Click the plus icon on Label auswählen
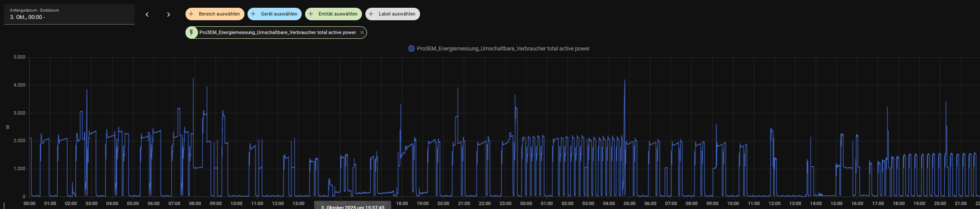 pyautogui.click(x=371, y=14)
